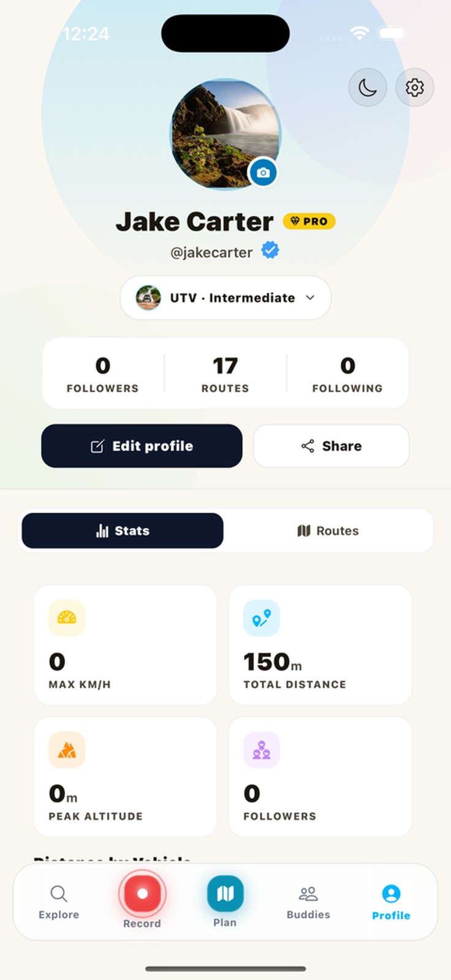The height and width of the screenshot is (980, 451).
Task: Tap the blue verified checkmark badge
Action: tap(270, 250)
